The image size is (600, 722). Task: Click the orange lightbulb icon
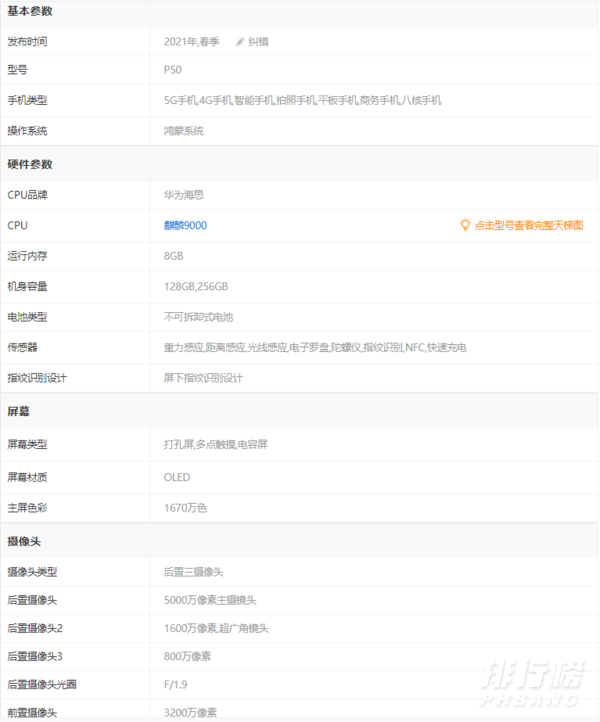[465, 225]
